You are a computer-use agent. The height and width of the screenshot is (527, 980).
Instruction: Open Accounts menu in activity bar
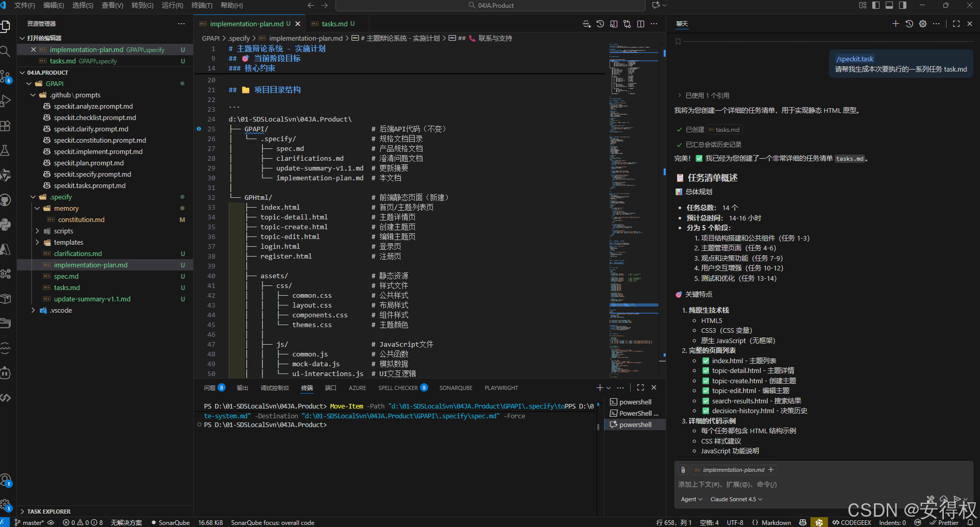click(x=6, y=481)
